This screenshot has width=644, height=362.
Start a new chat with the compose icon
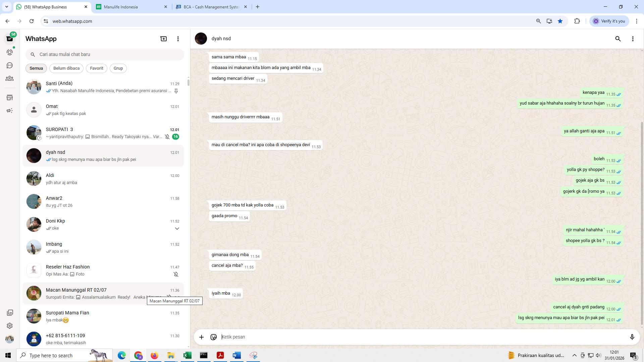(x=163, y=39)
